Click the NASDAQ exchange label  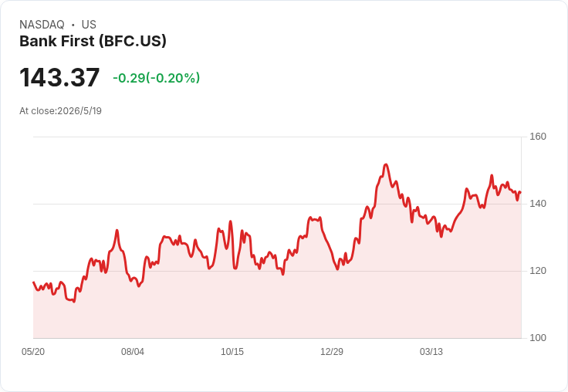42,25
